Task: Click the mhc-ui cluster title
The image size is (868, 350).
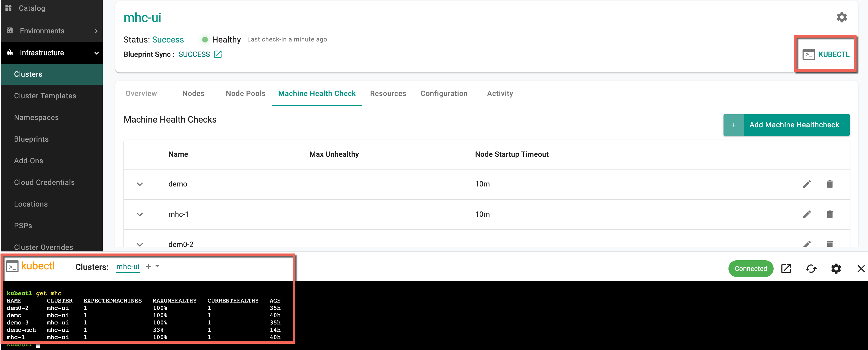Action: [142, 17]
